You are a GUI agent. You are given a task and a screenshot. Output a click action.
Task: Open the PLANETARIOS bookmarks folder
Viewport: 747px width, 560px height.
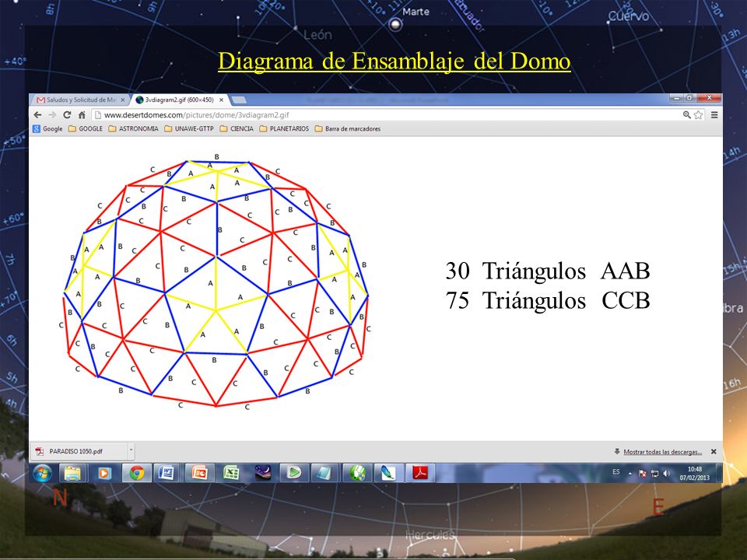[285, 128]
